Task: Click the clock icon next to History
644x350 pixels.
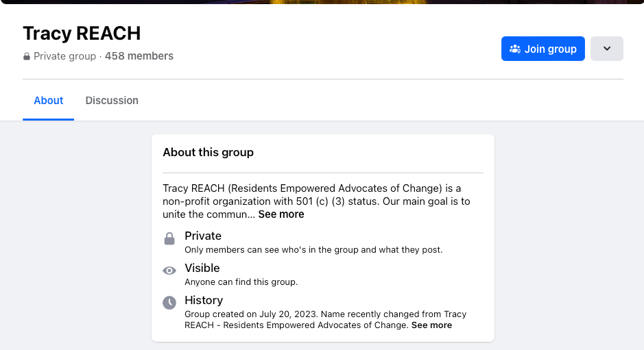Action: (x=169, y=303)
